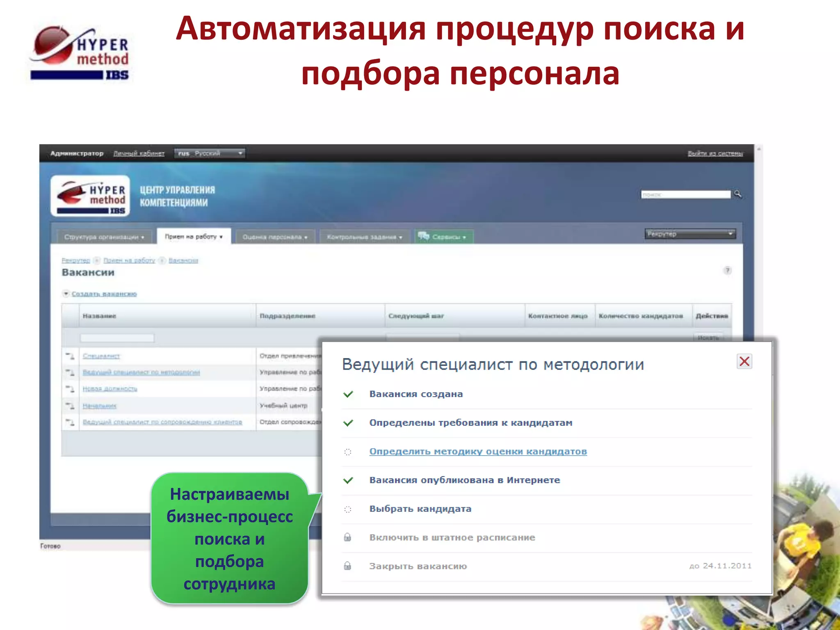This screenshot has height=630, width=840.
Task: Open the Оценка персонала menu tab
Action: point(275,237)
